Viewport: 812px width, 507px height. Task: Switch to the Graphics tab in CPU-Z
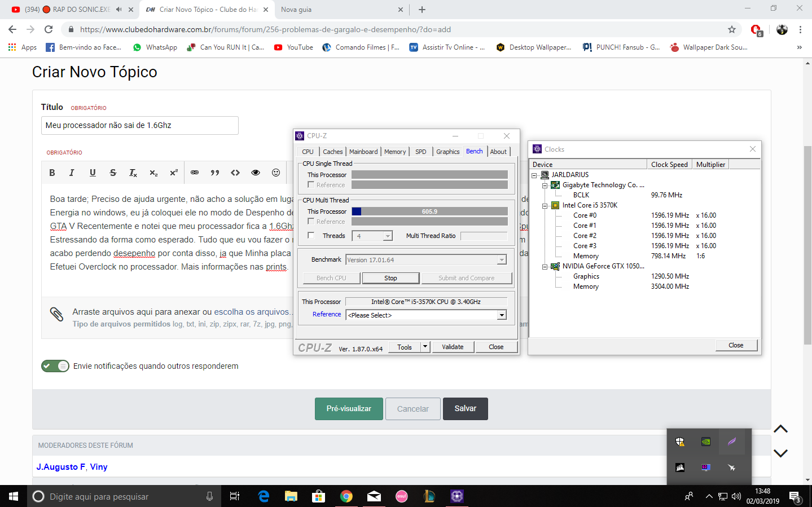(x=448, y=152)
